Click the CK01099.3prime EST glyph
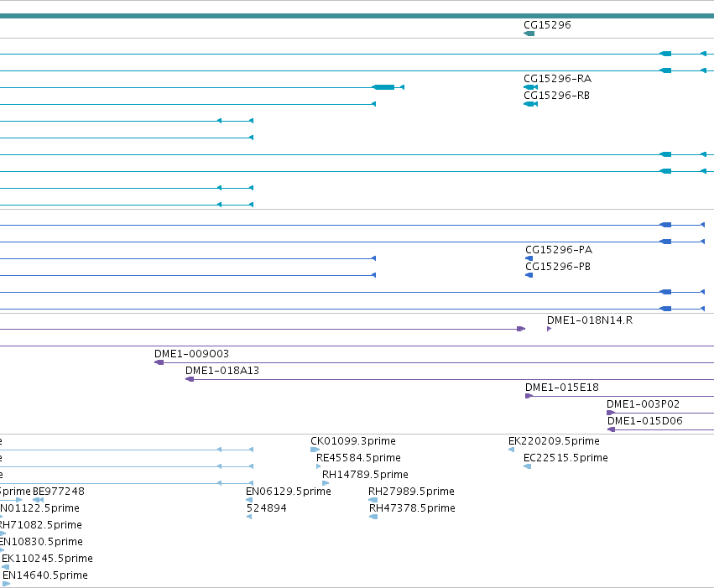The height and width of the screenshot is (588, 714). click(x=315, y=450)
